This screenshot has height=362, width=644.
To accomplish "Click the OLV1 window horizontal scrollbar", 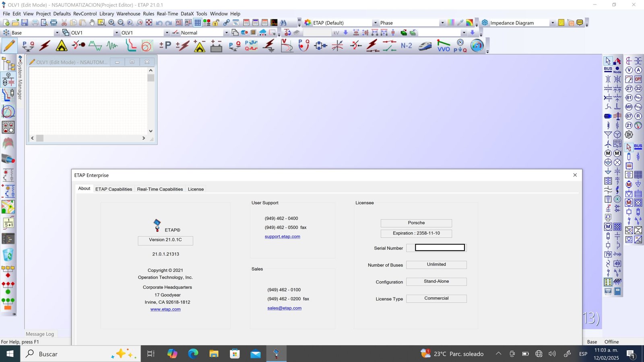I will coord(88,138).
